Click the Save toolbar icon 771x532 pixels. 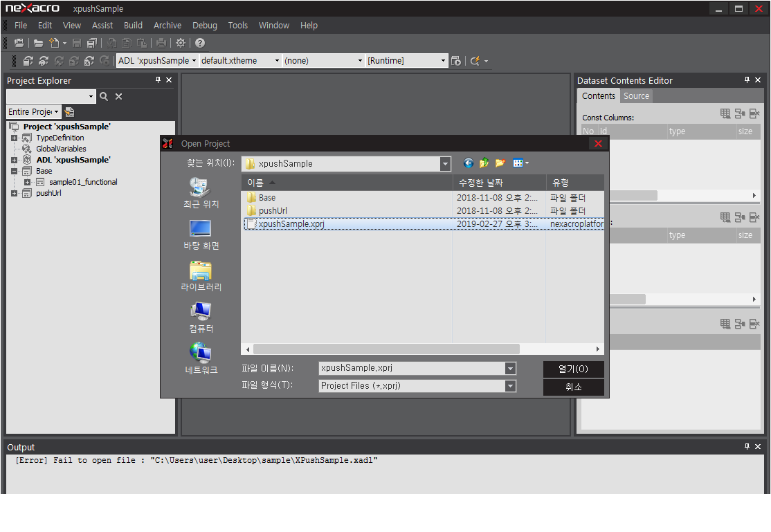[x=77, y=44]
